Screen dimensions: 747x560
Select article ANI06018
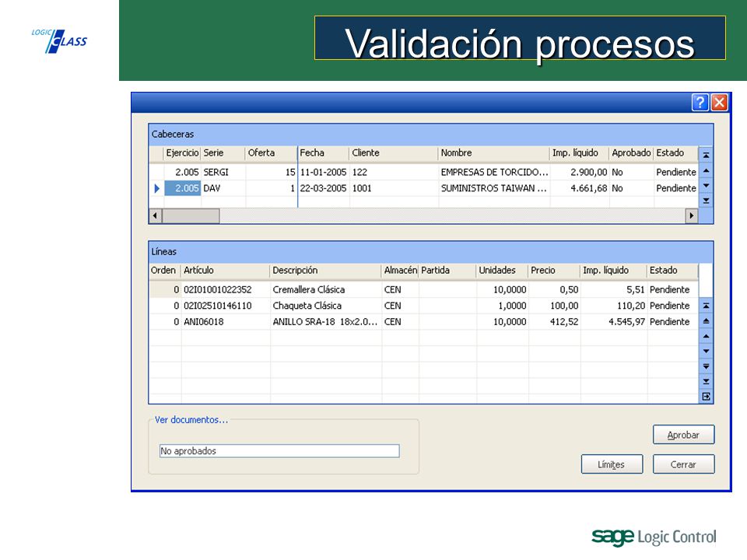(226, 322)
